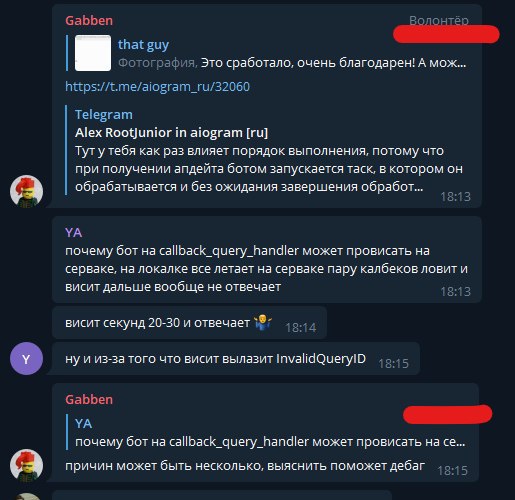515x500 pixels.
Task: Open the Telegram link preview title
Action: click(104, 115)
